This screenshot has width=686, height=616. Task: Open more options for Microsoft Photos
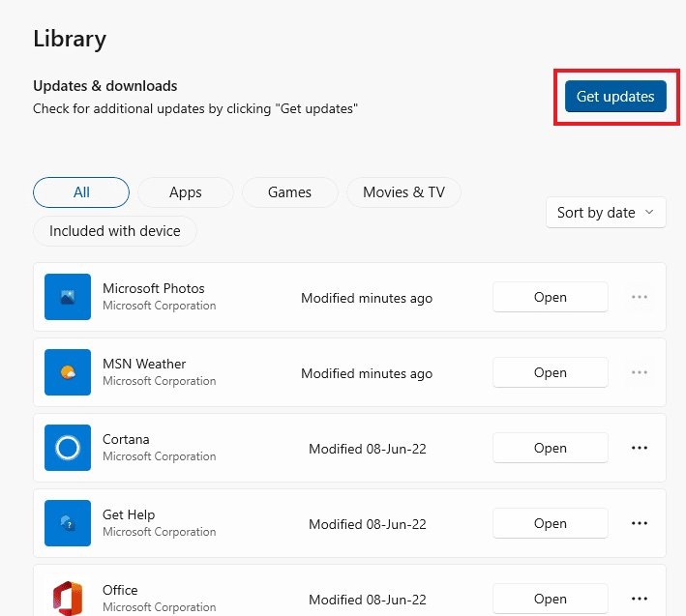click(639, 297)
